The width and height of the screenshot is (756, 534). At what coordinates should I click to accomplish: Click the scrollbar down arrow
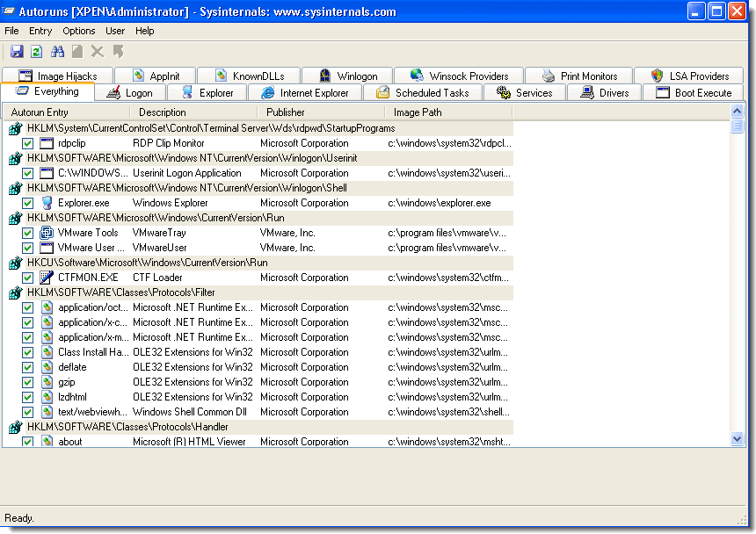tap(737, 438)
